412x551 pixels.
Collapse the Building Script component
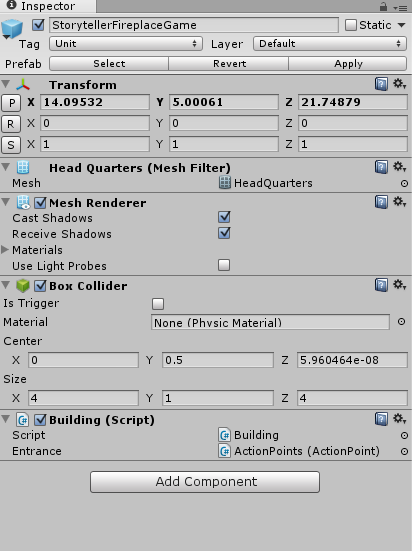point(6,419)
